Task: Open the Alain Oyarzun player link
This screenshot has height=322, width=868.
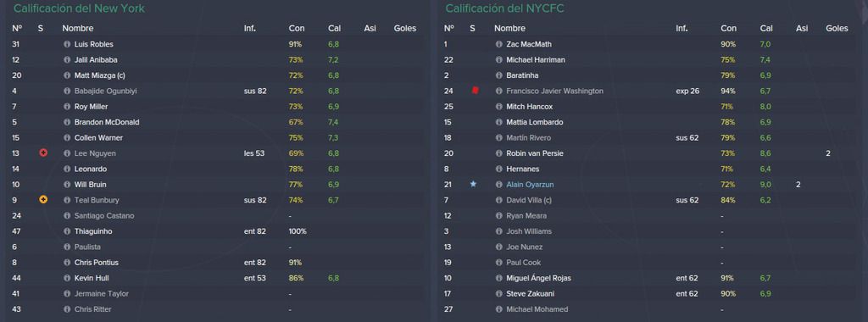Action: pyautogui.click(x=530, y=185)
